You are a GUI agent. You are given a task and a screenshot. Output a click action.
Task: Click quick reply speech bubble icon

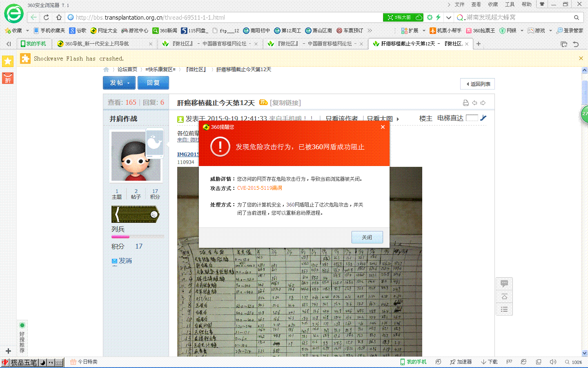coord(504,283)
